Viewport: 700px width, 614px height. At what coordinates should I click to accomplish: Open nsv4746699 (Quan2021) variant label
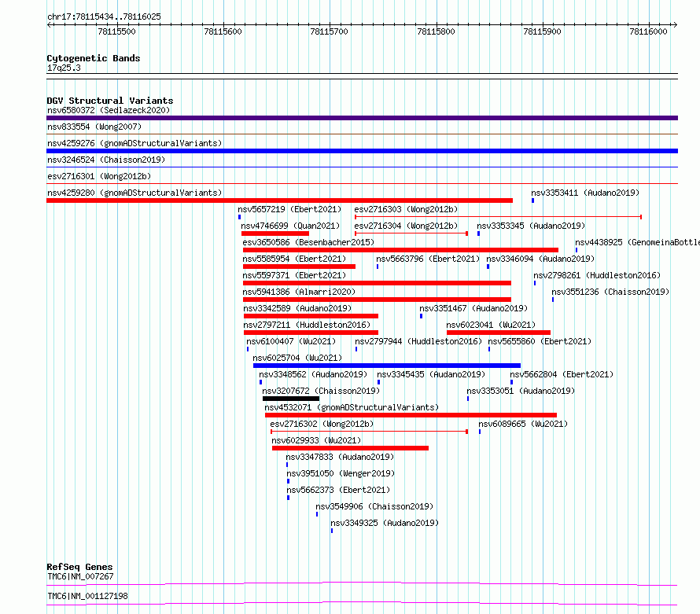coord(290,226)
